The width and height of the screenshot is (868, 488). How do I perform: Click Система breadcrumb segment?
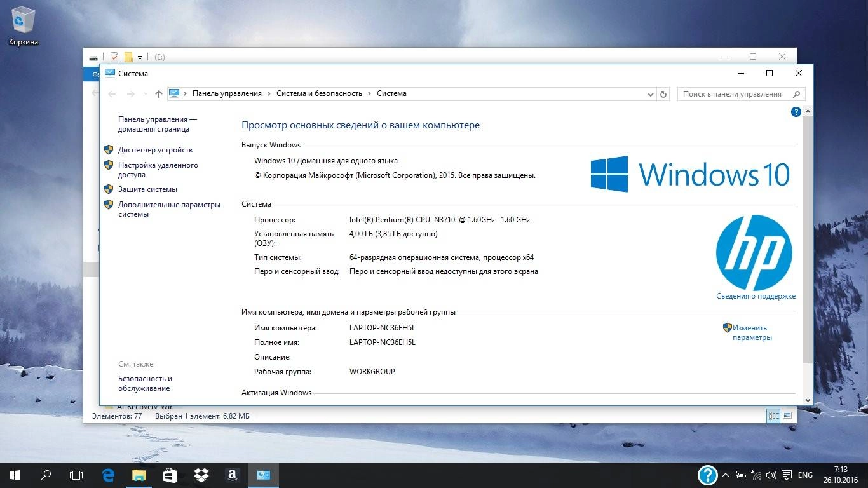(391, 93)
